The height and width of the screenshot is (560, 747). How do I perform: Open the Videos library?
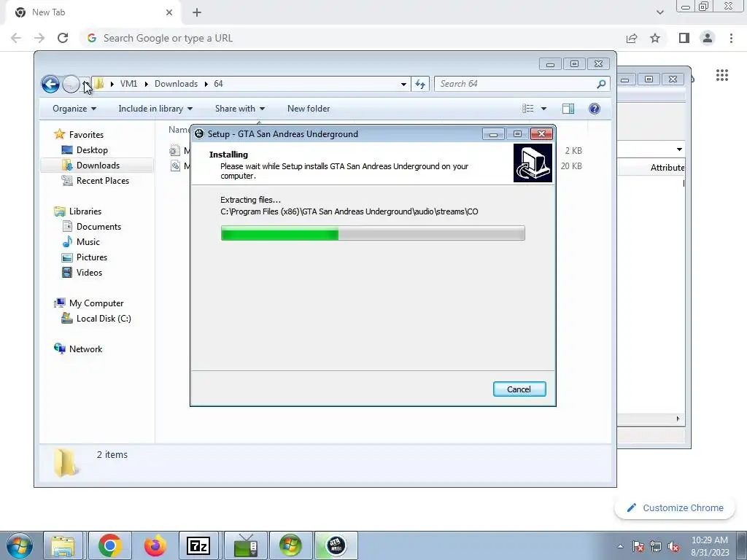tap(89, 273)
